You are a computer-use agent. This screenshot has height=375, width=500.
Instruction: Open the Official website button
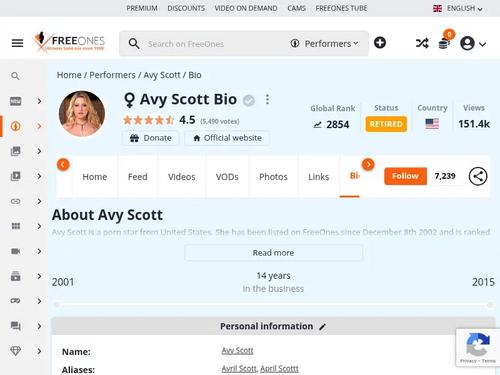tap(227, 138)
